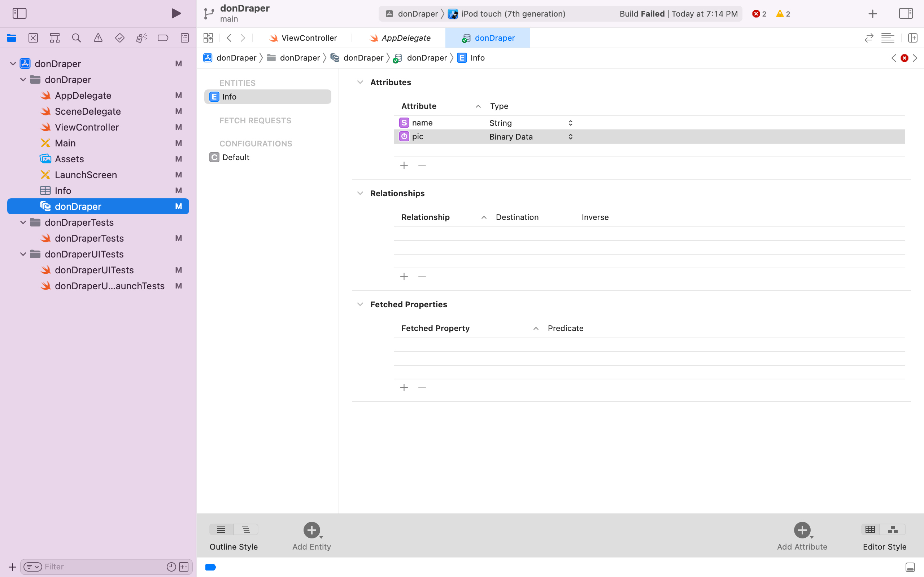Toggle the right inspector panel

906,14
